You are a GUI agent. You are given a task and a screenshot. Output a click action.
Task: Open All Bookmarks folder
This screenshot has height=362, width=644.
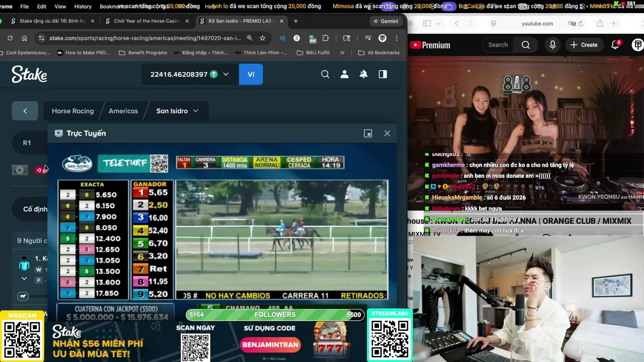[378, 52]
